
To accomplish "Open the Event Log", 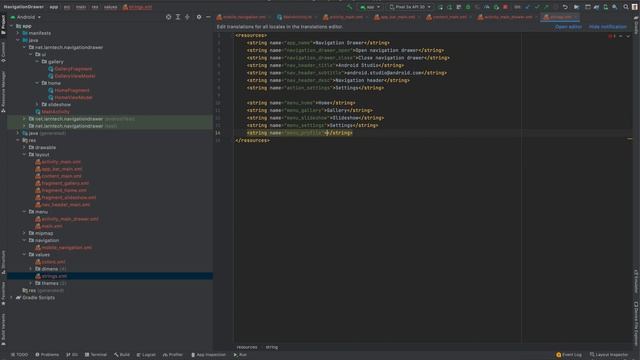I will point(569,355).
